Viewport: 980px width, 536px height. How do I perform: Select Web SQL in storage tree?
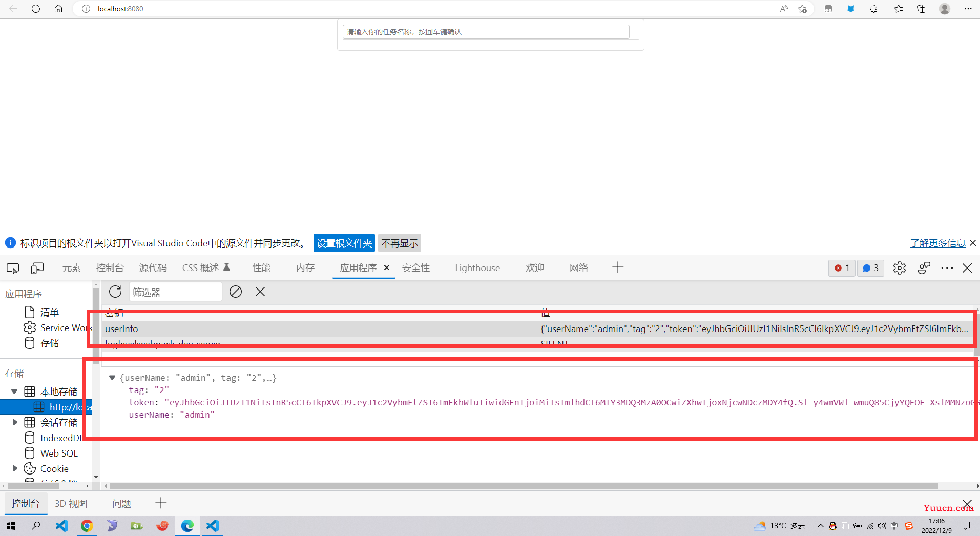pyautogui.click(x=58, y=453)
